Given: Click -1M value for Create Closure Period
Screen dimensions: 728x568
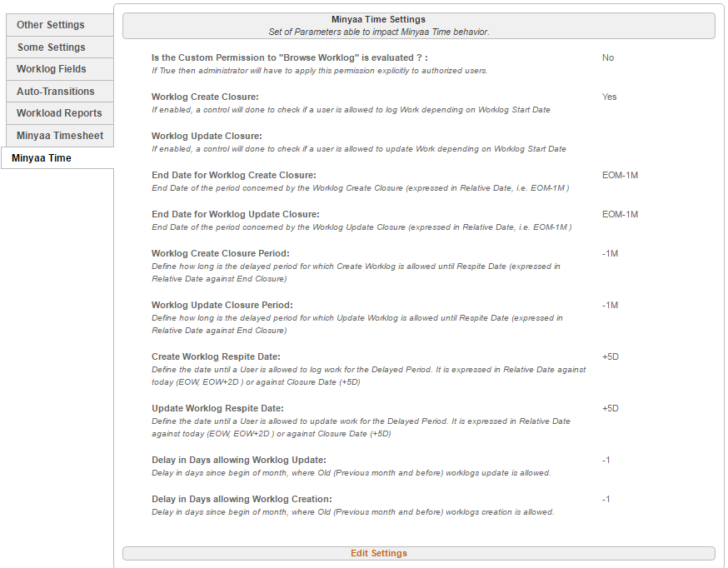Looking at the screenshot, I should coord(610,254).
